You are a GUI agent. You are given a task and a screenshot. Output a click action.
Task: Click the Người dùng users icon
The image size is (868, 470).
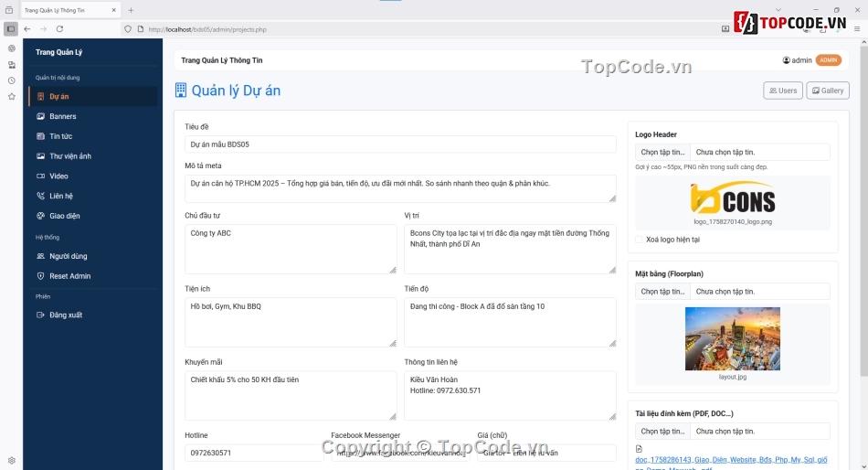40,256
